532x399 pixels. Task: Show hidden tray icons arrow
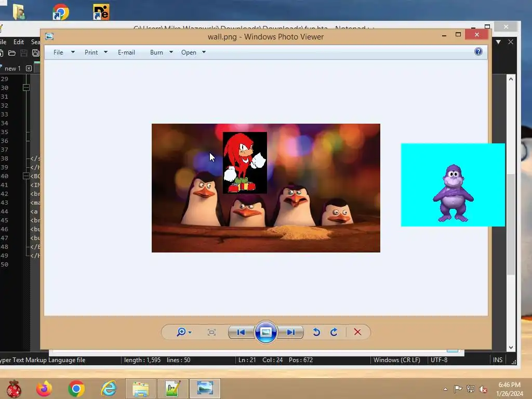tap(445, 389)
